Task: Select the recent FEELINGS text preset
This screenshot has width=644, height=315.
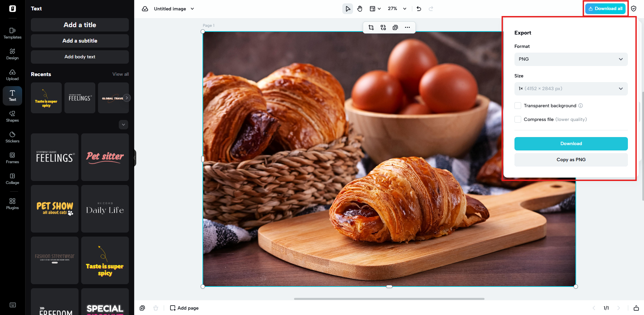Action: [80, 98]
